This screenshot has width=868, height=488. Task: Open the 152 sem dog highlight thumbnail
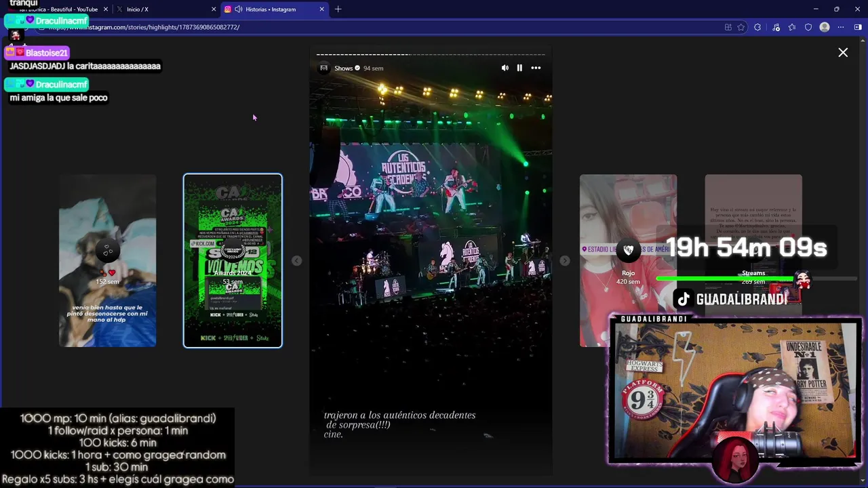107,261
